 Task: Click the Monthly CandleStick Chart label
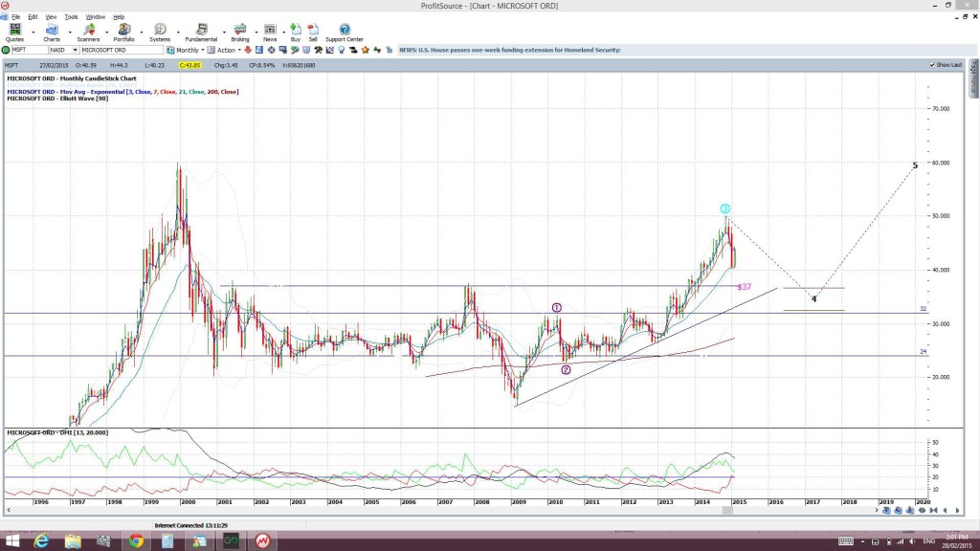coord(71,78)
